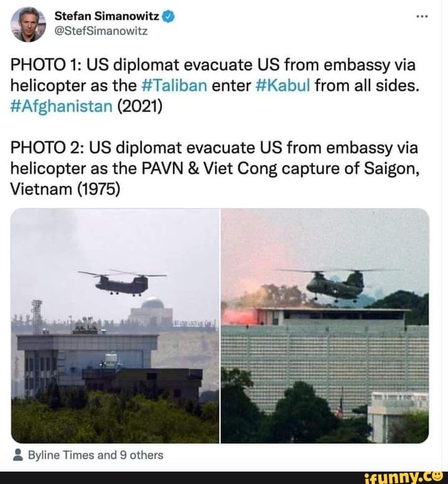Open Stefan Simanowitz's profile picture
The height and width of the screenshot is (484, 448).
pos(28,24)
